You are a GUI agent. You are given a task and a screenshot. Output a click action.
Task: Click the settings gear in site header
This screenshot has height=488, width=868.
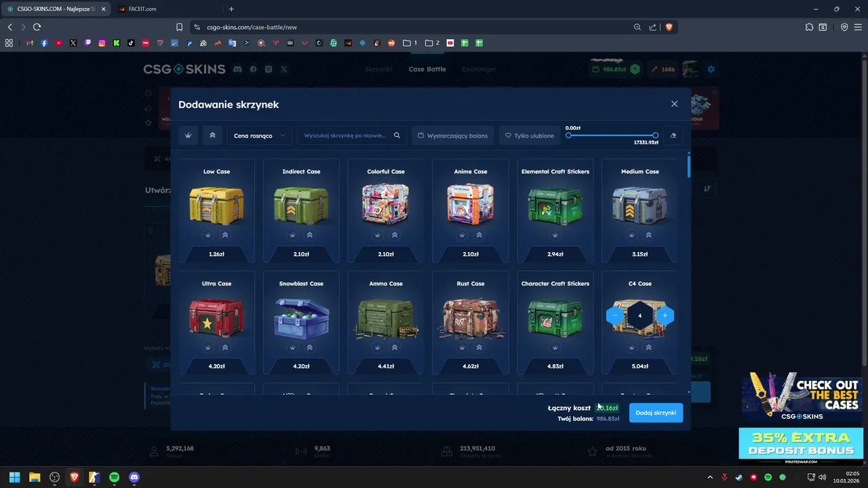pyautogui.click(x=711, y=69)
